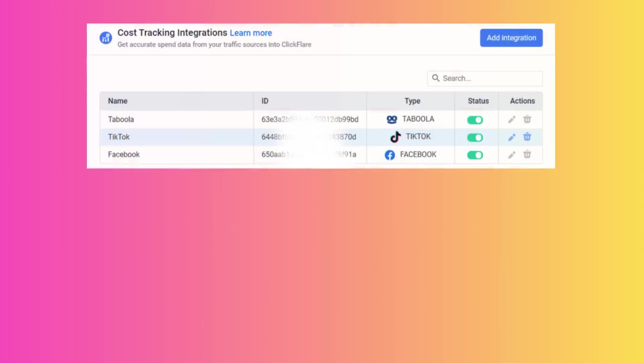The image size is (644, 363).
Task: Disable the TikTok status toggle
Action: click(x=475, y=138)
